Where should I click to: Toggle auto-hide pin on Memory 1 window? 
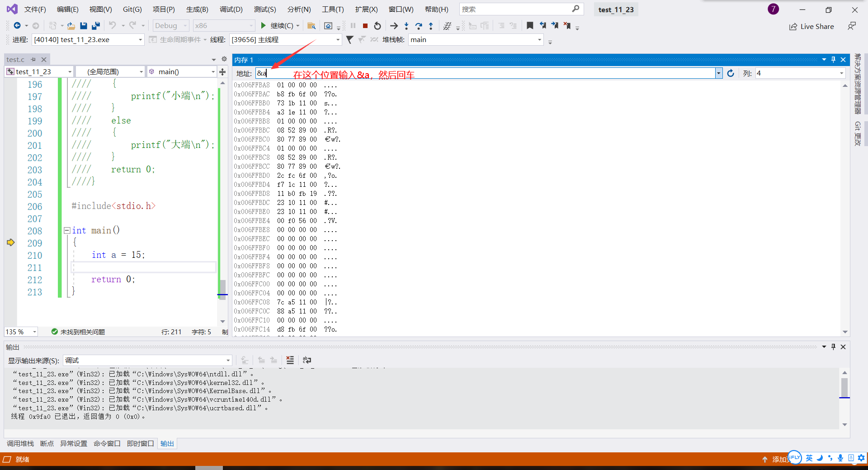point(833,60)
